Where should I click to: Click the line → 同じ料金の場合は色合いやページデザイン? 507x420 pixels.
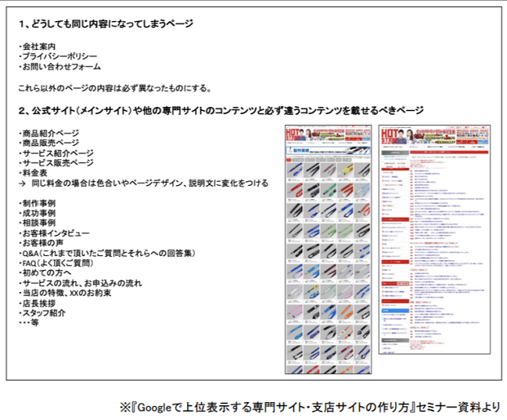tap(143, 183)
